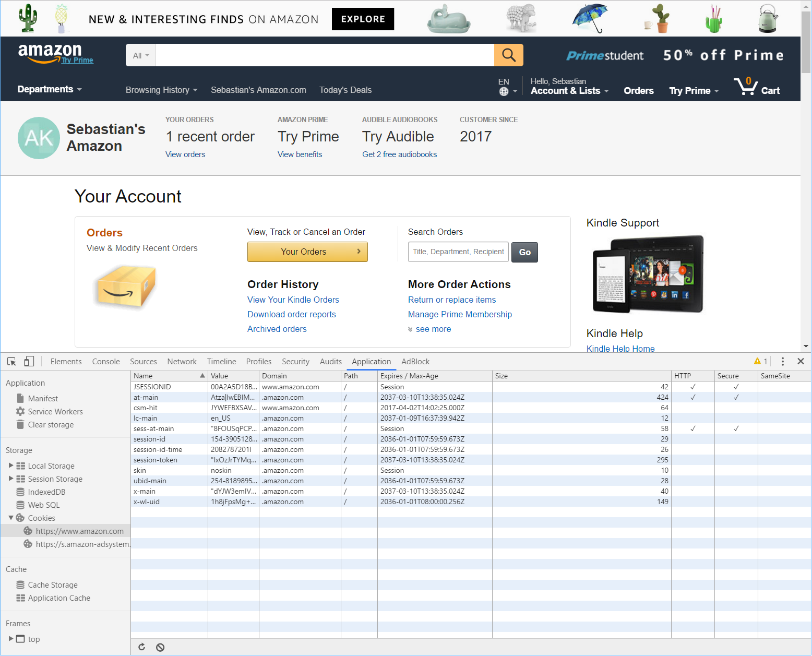This screenshot has height=656, width=812.
Task: Sort cookies by the Name column header
Action: click(x=169, y=376)
